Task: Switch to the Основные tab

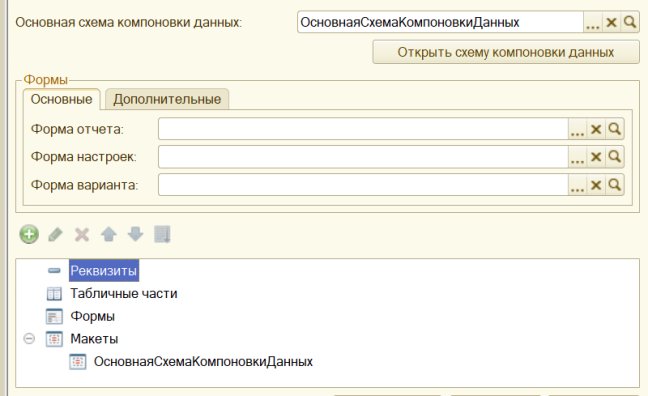Action: 62,99
